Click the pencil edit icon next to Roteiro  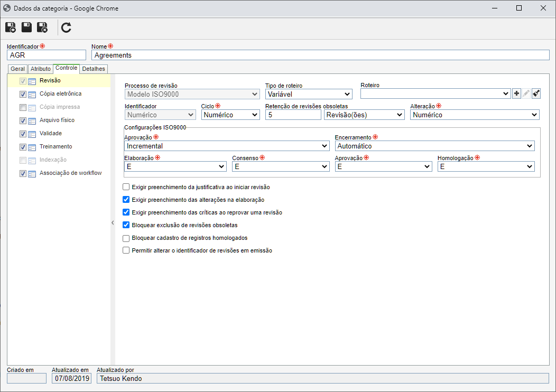pos(526,94)
